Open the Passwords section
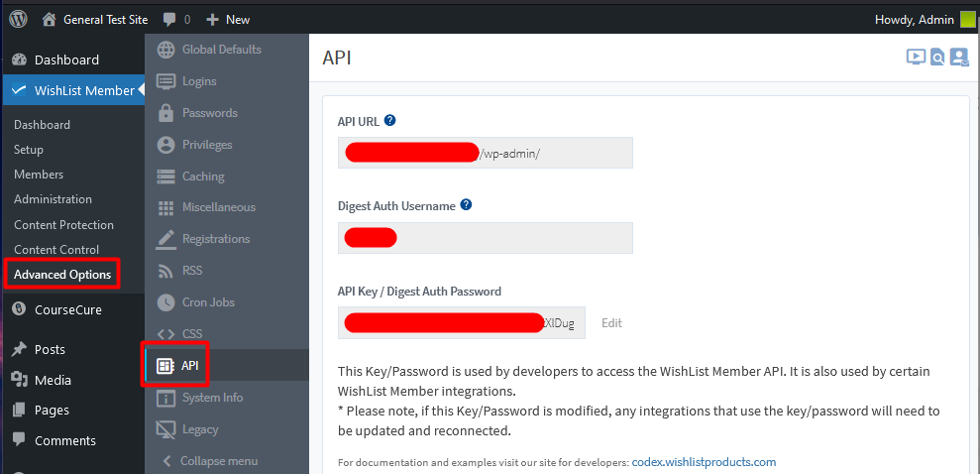 210,113
